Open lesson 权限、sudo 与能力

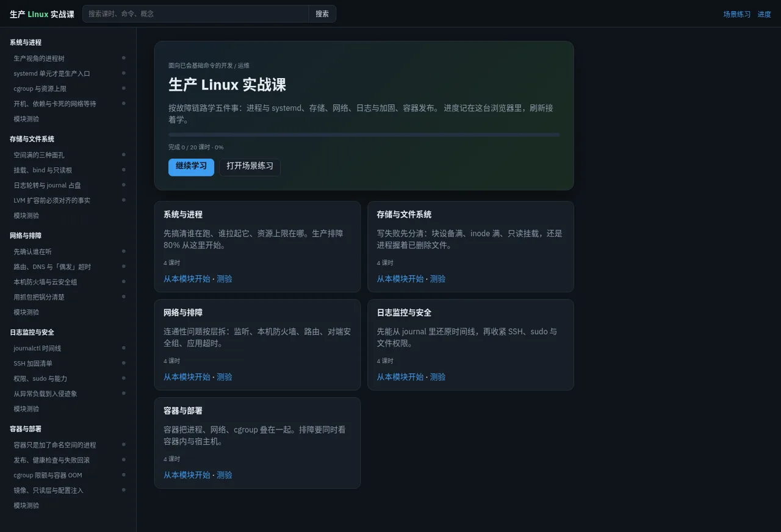[x=70, y=379]
